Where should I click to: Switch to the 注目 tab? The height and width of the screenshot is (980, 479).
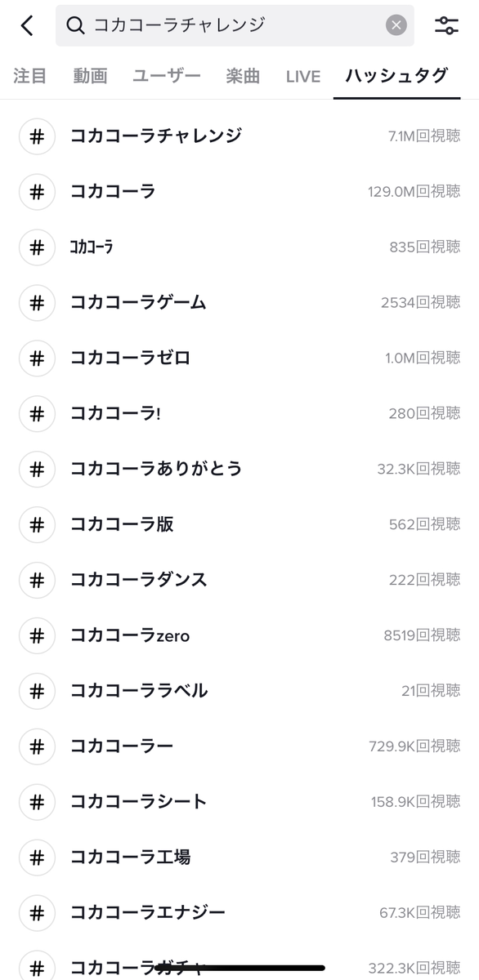[29, 76]
